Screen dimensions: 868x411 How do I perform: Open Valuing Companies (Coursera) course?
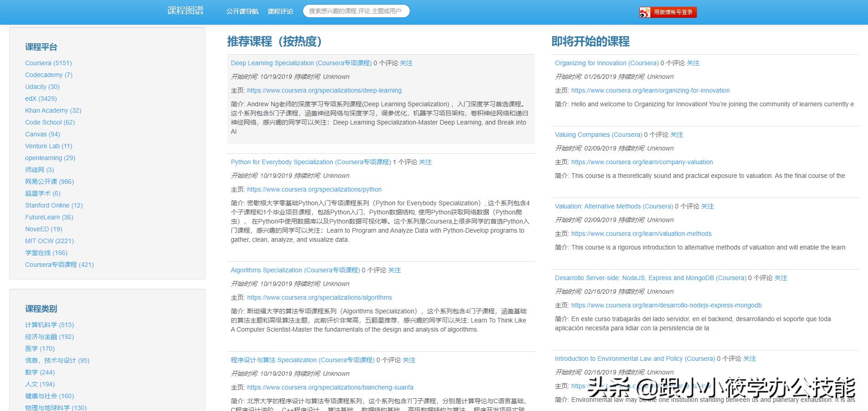coord(598,135)
